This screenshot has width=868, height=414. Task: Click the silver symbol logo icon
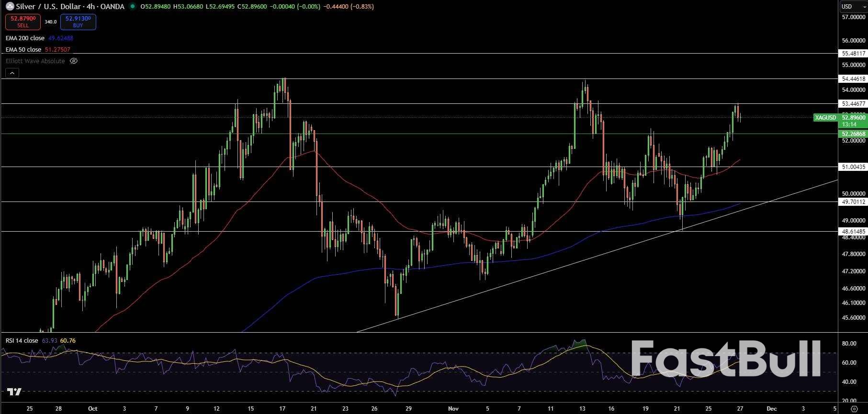(x=10, y=7)
